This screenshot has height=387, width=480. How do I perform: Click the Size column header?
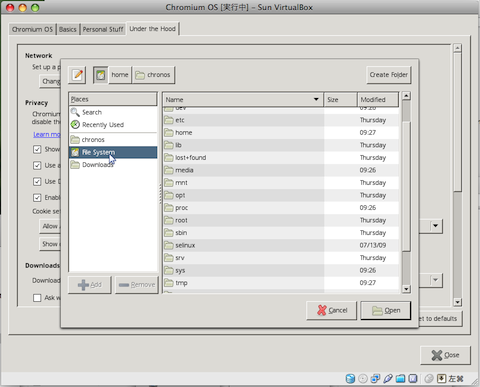click(340, 100)
